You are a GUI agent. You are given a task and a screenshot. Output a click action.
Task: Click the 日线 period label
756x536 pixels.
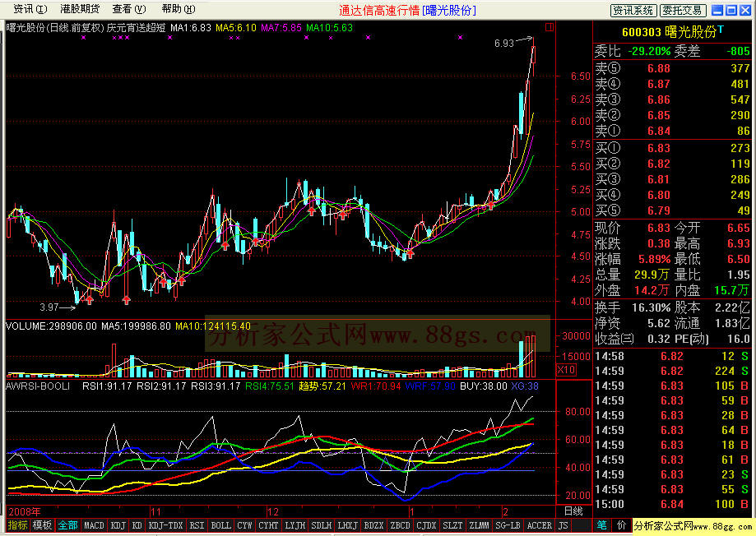573,511
